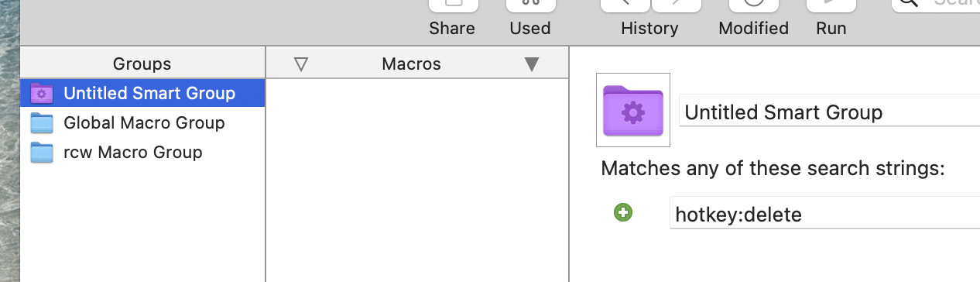
Task: Select the rcw Macro Group
Action: pyautogui.click(x=142, y=152)
